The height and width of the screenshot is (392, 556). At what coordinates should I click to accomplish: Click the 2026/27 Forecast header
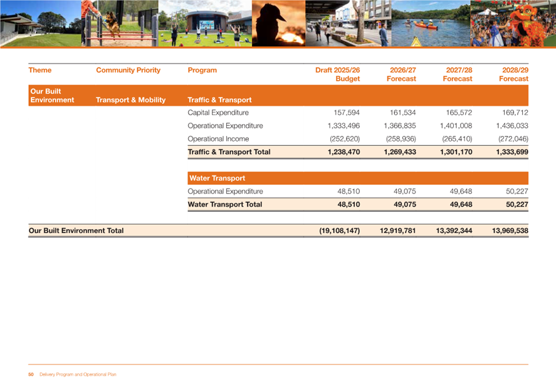click(x=401, y=75)
